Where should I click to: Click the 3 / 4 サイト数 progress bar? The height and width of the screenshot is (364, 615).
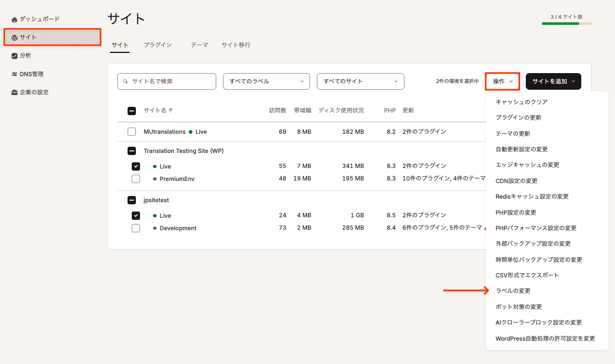(566, 23)
